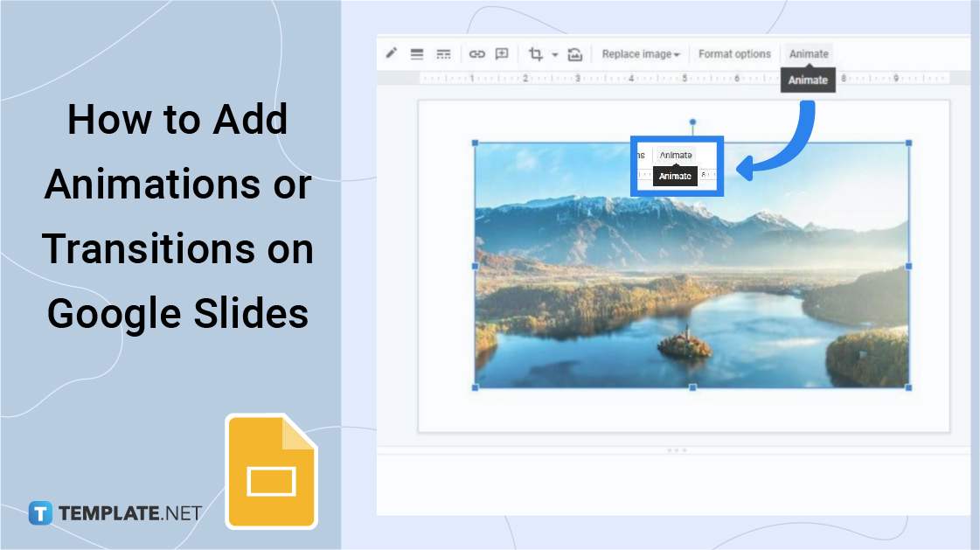Screen dimensions: 980x550
Task: Click the border weight icon
Action: pos(417,53)
